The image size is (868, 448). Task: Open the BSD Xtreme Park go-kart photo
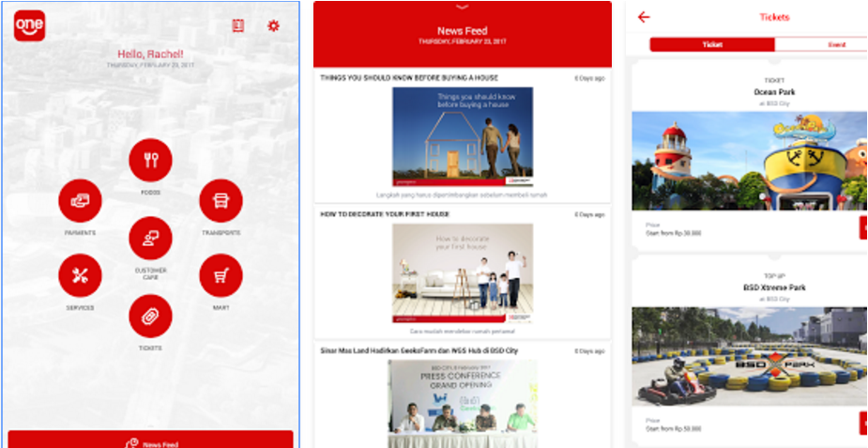[750, 356]
